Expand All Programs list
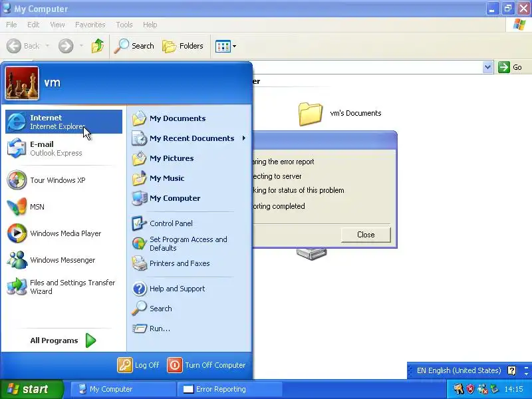The width and height of the screenshot is (532, 399). click(63, 340)
